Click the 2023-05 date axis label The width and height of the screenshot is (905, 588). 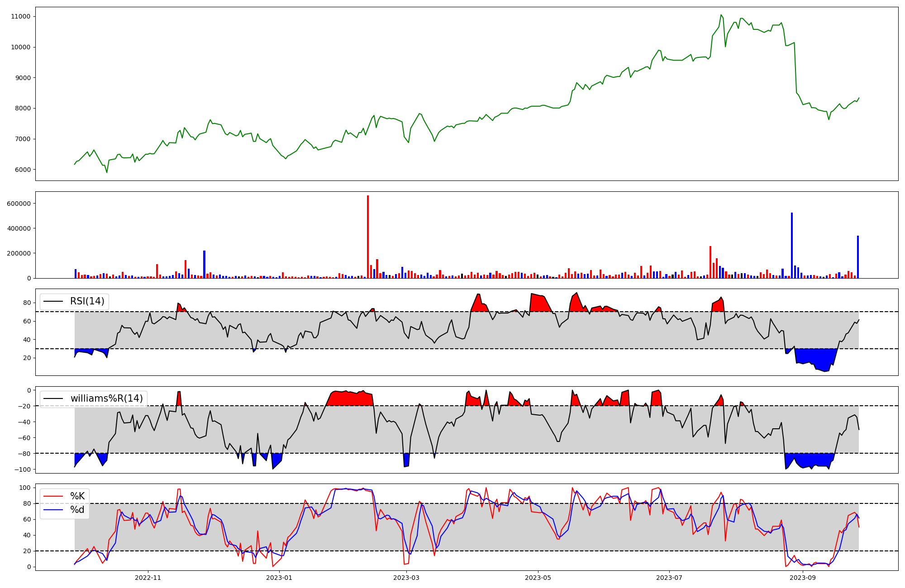(538, 578)
